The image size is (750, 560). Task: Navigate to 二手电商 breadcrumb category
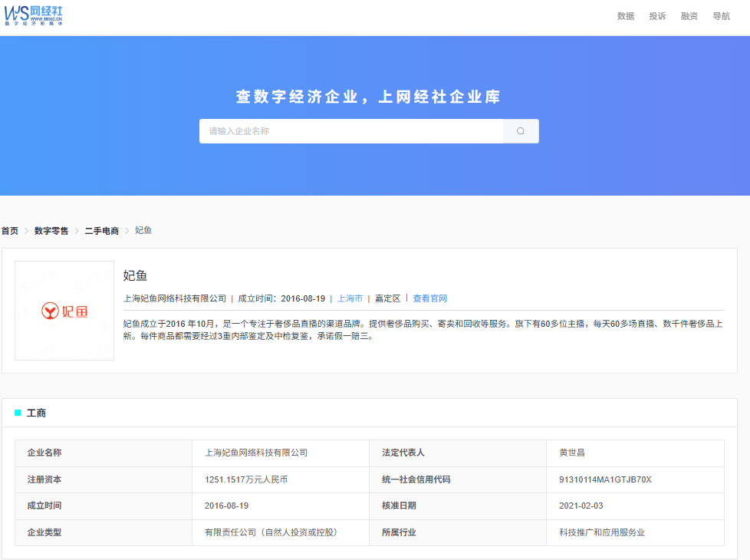pyautogui.click(x=101, y=231)
